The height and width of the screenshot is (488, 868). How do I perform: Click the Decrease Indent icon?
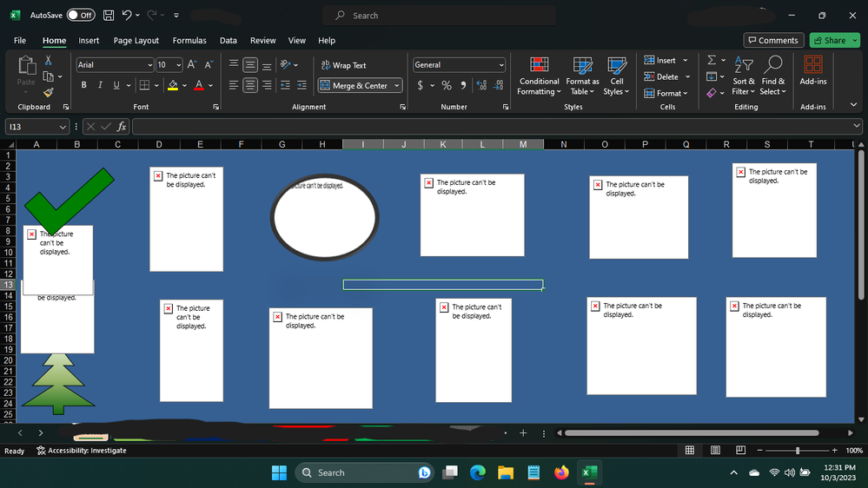pos(285,85)
